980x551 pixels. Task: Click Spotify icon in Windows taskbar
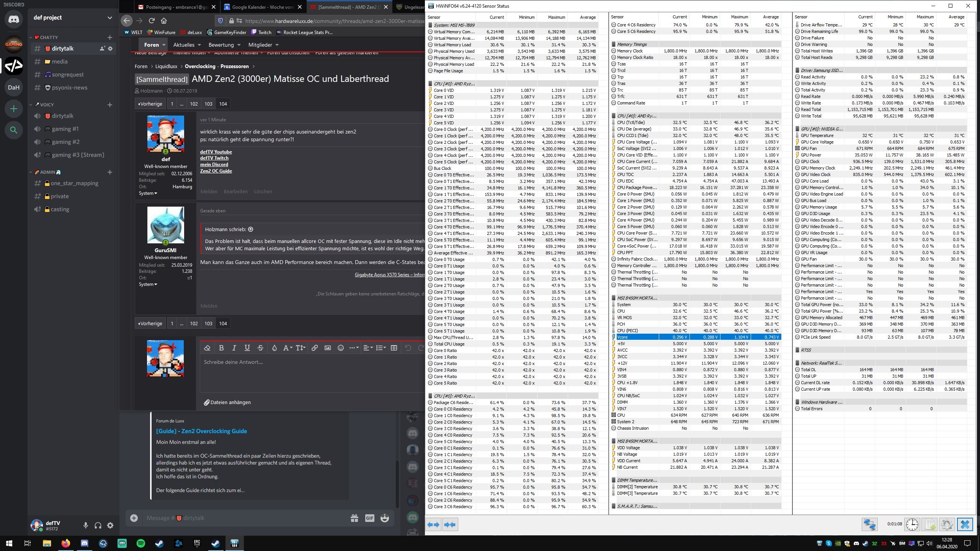[x=141, y=543]
